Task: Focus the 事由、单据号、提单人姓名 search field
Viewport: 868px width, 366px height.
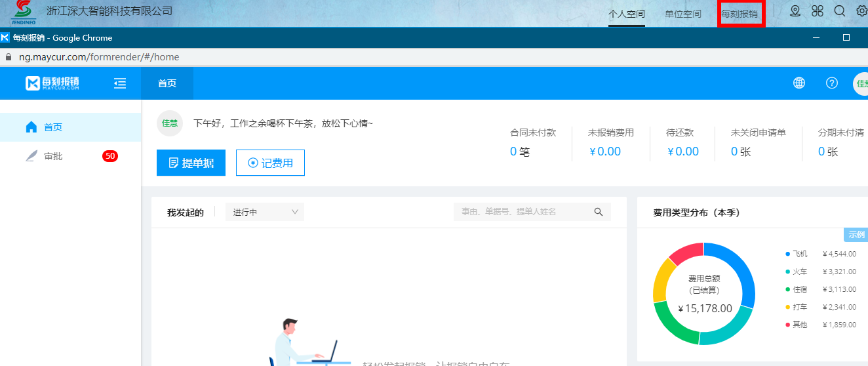Action: point(524,212)
